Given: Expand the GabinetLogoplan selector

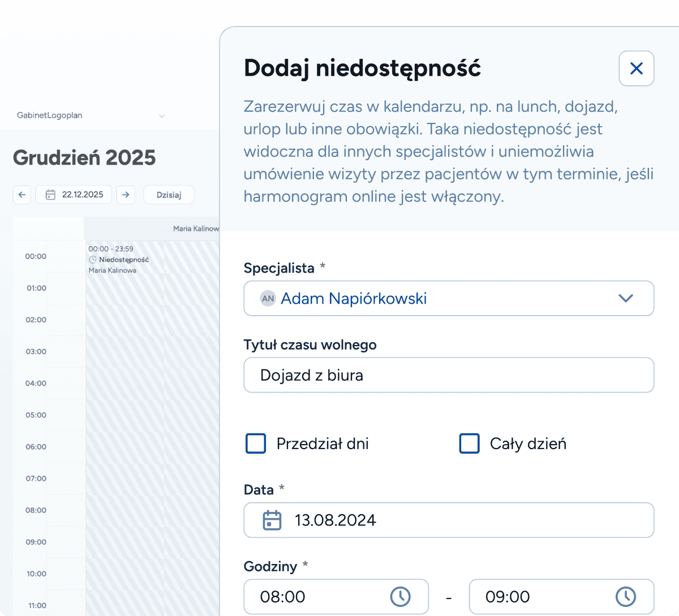Looking at the screenshot, I should pos(162,115).
